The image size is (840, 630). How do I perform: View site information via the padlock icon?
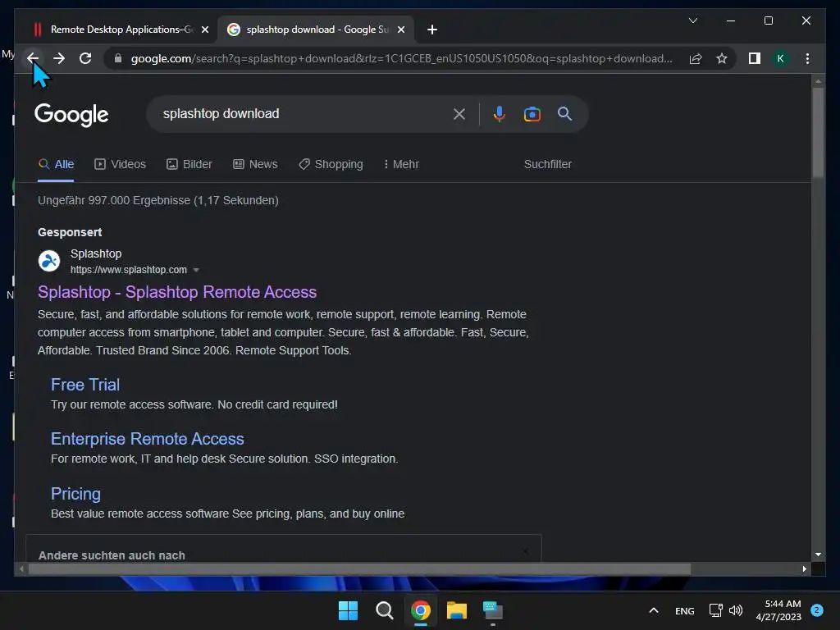[118, 58]
